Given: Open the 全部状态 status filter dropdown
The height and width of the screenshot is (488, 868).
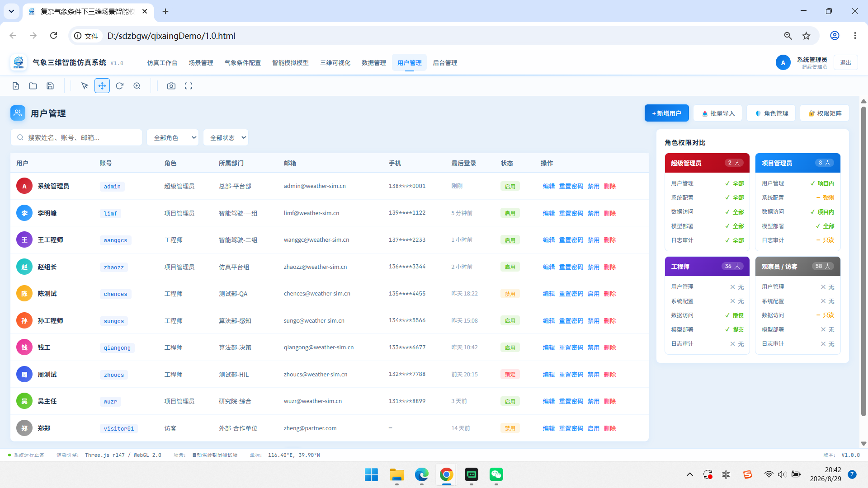Looking at the screenshot, I should tap(226, 138).
